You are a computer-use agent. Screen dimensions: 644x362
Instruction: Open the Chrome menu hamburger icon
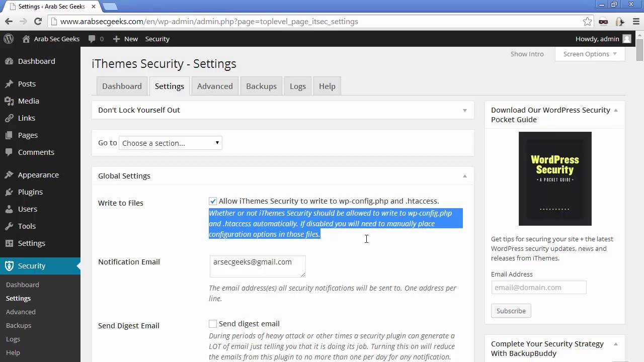[635, 21]
